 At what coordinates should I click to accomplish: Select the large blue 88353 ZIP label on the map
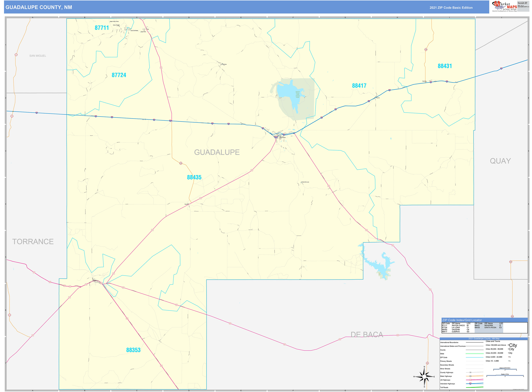coord(133,350)
